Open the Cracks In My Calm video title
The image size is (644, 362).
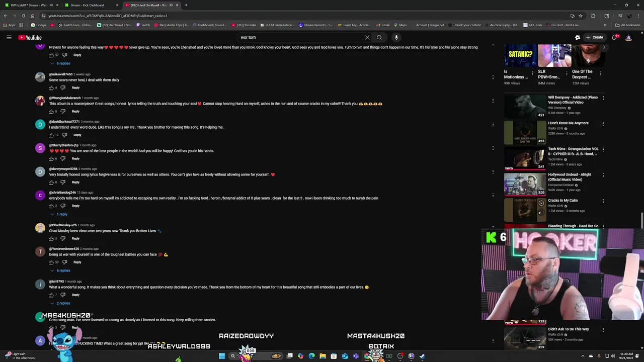563,201
